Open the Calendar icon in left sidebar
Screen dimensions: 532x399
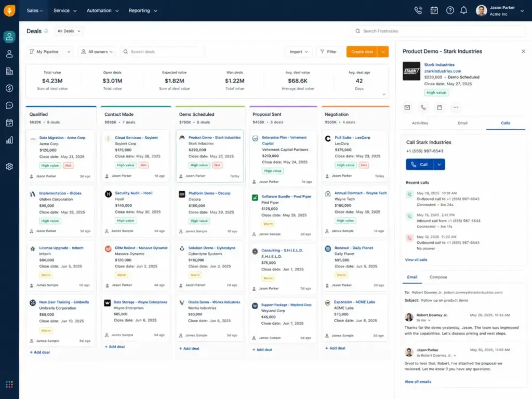9,123
